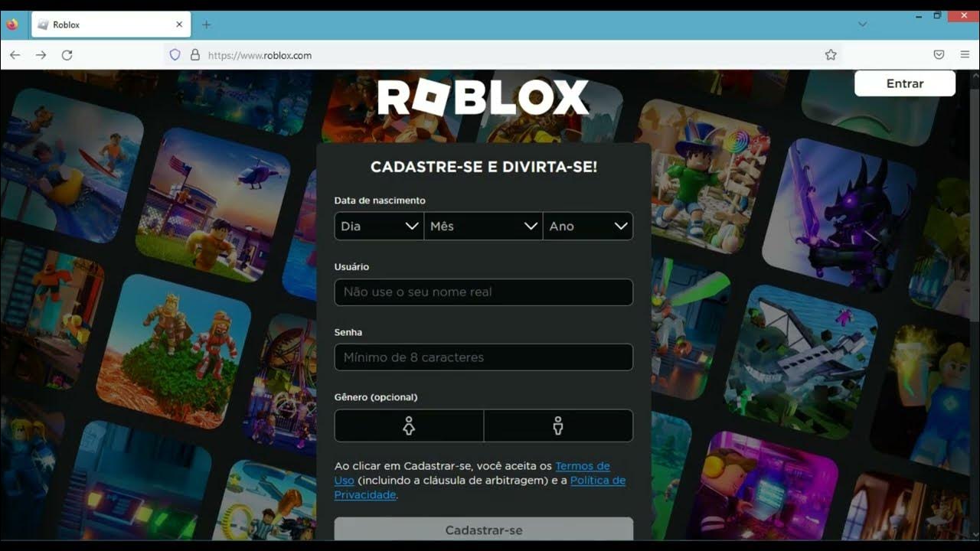Click the Entrar button
Image resolution: width=980 pixels, height=551 pixels.
tap(905, 83)
